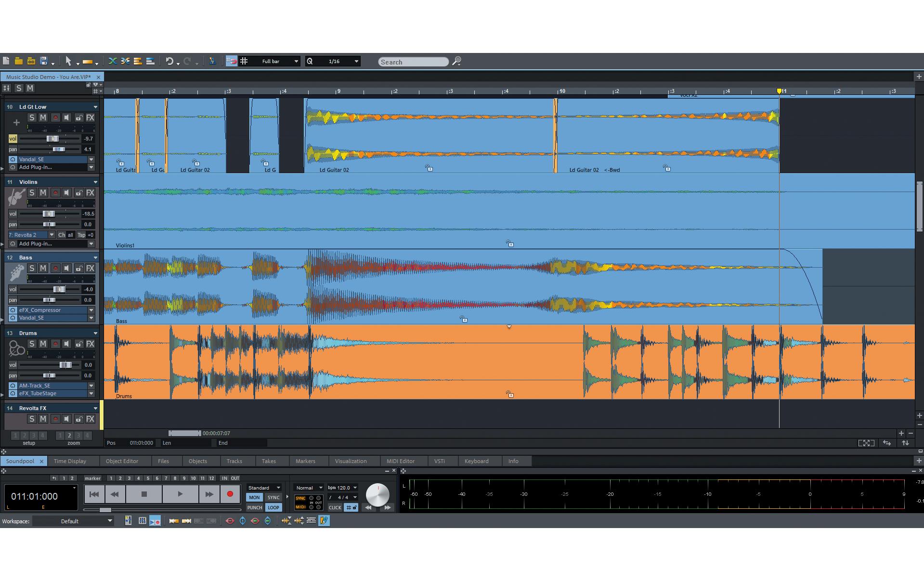Open FX for the Drums track
This screenshot has height=581, width=924.
click(x=90, y=344)
